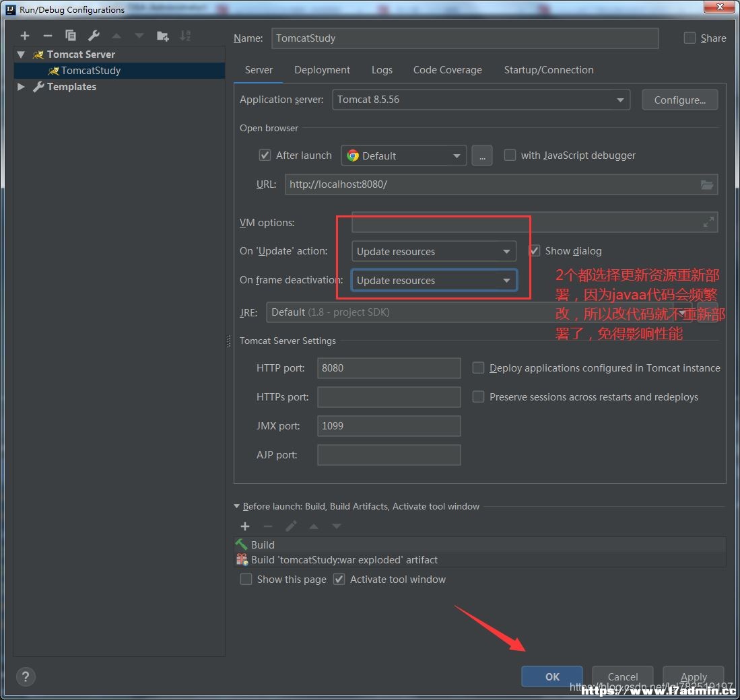Image resolution: width=740 pixels, height=700 pixels.
Task: Click the AJP port field
Action: pyautogui.click(x=389, y=455)
